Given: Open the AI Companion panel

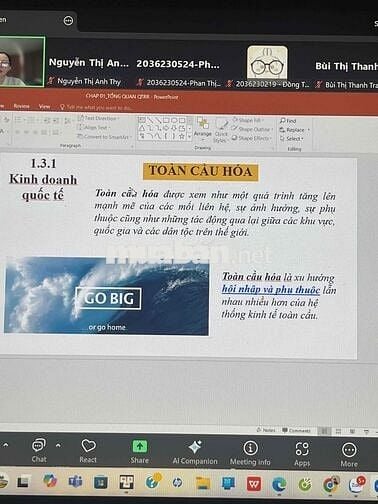Looking at the screenshot, I should pos(195,452).
